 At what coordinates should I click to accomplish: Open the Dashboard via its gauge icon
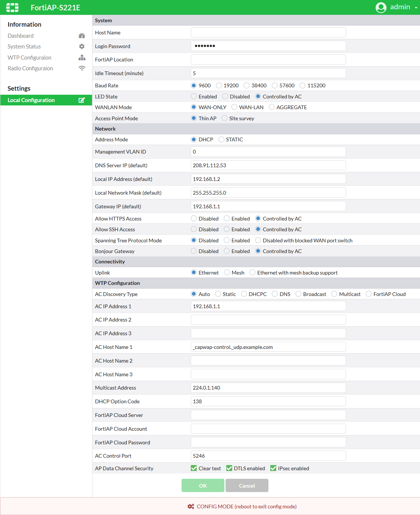click(x=82, y=36)
